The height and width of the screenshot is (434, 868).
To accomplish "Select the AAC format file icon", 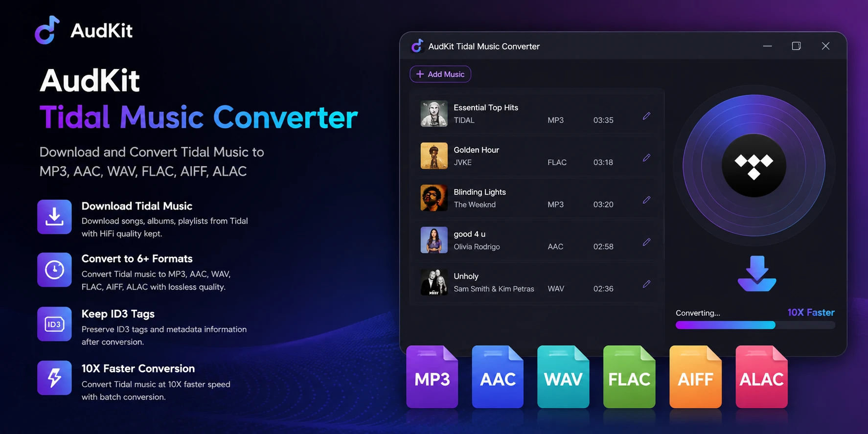I will click(x=498, y=377).
